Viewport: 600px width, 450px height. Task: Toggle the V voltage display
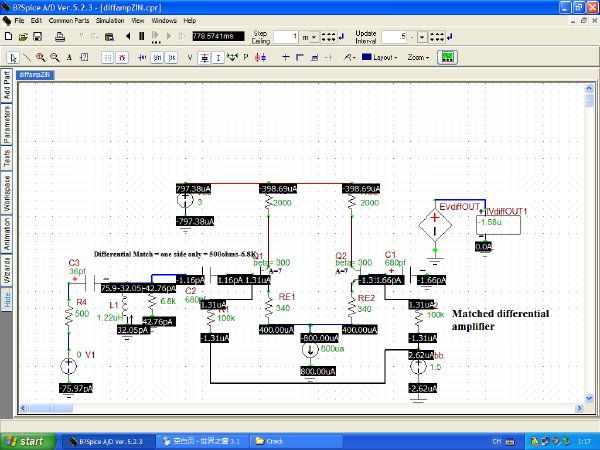pos(190,58)
